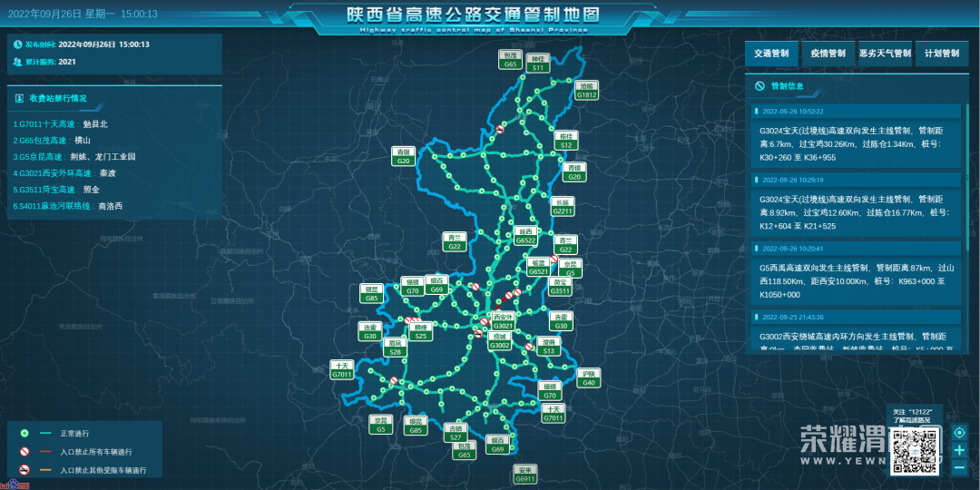Open the 疫情管制 tab
Image resolution: width=980 pixels, height=490 pixels.
(x=828, y=54)
